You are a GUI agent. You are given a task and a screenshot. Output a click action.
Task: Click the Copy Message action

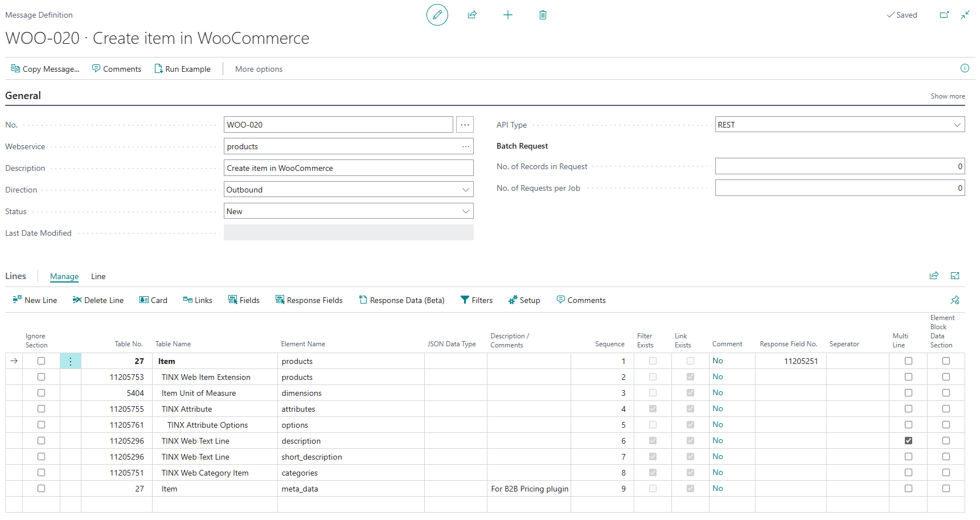(x=45, y=69)
